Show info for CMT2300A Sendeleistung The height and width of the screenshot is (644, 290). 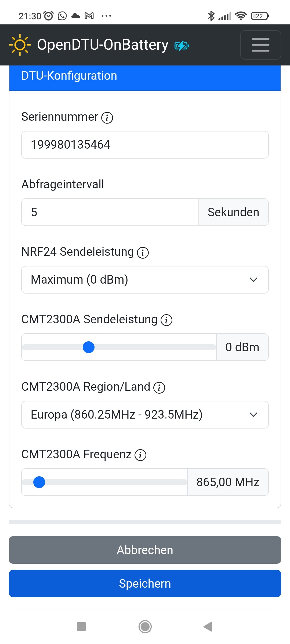click(x=166, y=320)
